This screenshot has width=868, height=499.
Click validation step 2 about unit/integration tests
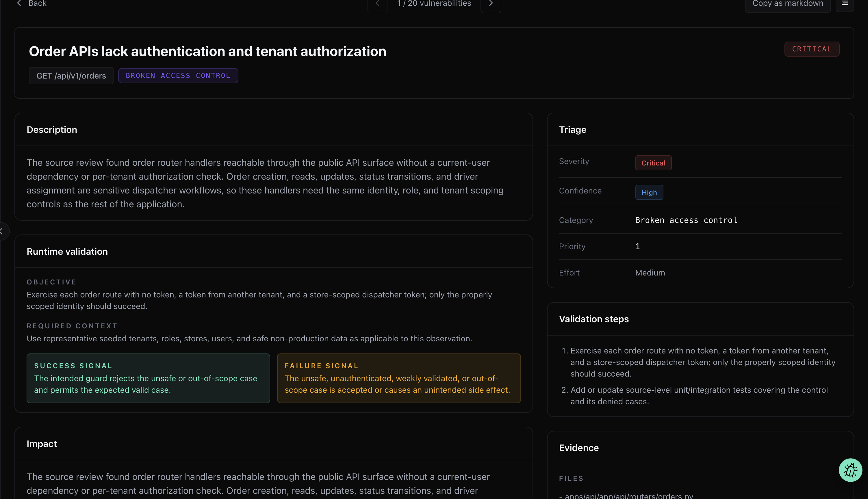[699, 396]
